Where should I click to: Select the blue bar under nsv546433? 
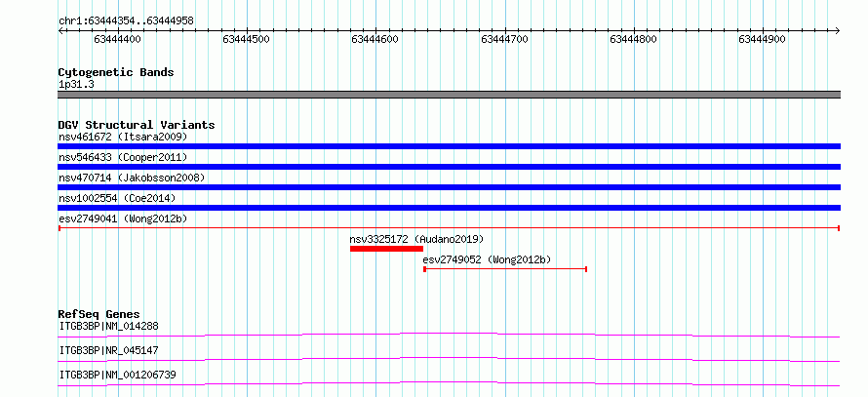click(x=449, y=167)
